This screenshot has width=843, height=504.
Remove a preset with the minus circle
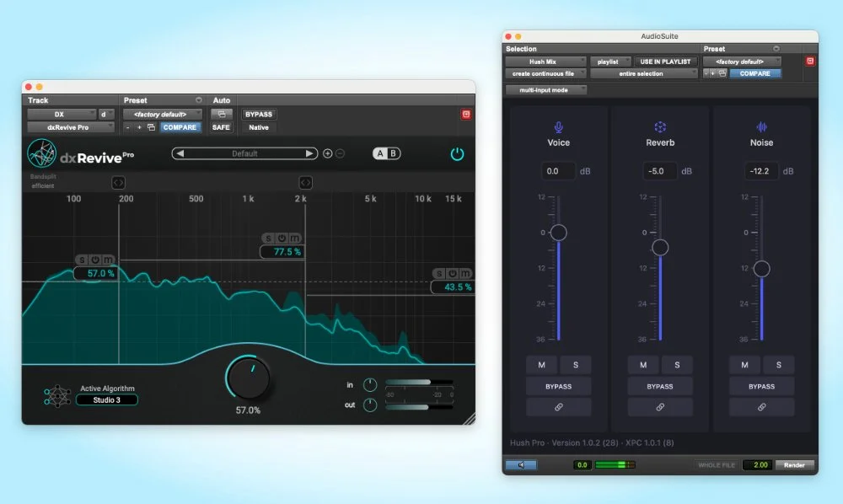340,153
